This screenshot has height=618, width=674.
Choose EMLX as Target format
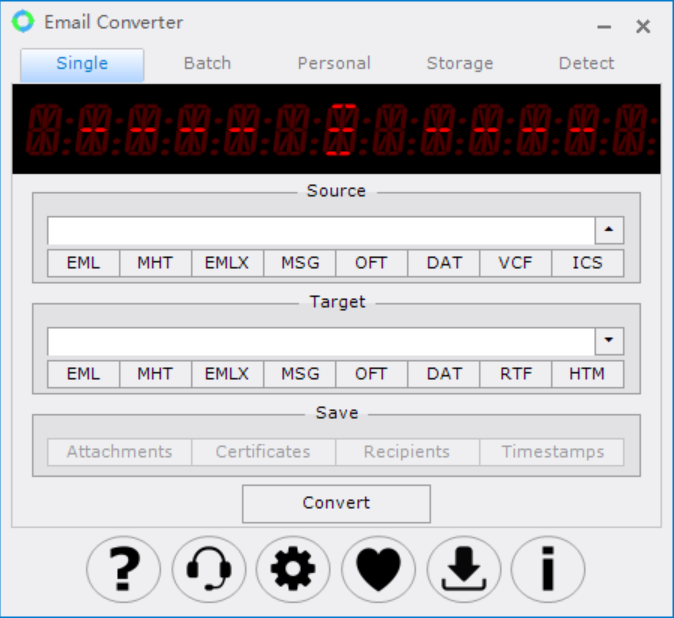(x=227, y=374)
